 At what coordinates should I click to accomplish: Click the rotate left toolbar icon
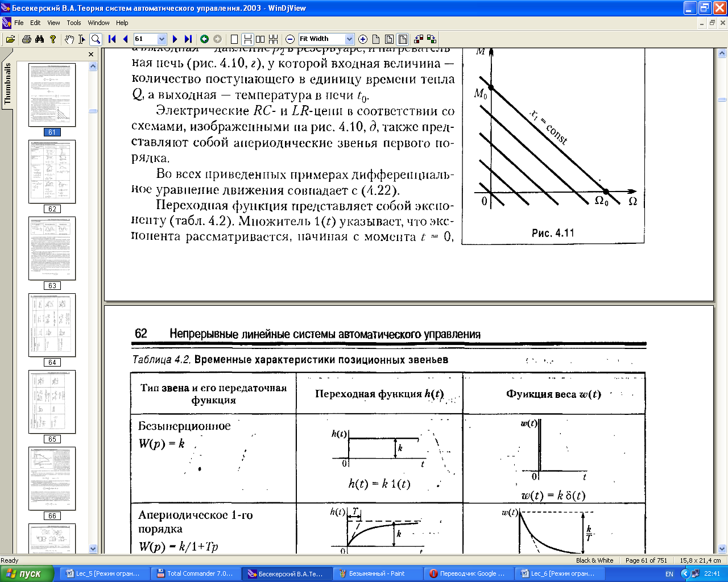tap(419, 39)
